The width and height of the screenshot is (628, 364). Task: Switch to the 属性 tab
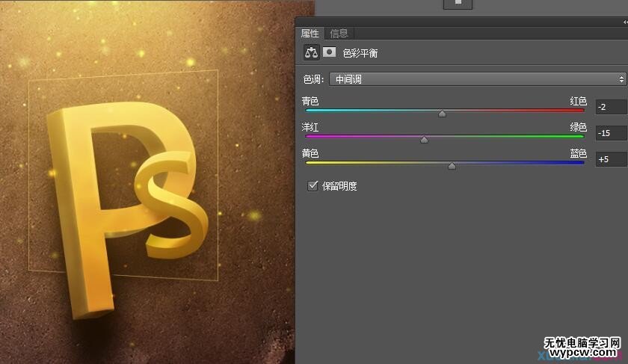tap(310, 33)
